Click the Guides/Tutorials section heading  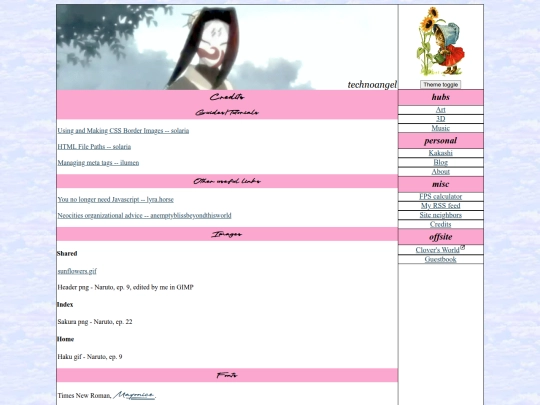point(227,113)
